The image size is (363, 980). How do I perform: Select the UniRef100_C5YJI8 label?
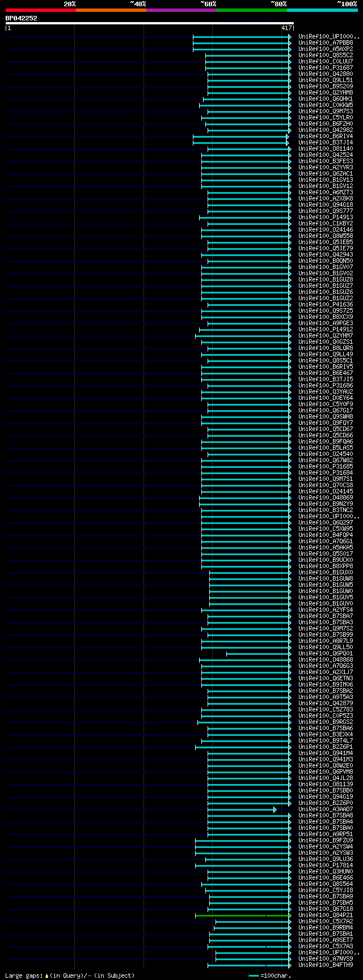pos(326,890)
